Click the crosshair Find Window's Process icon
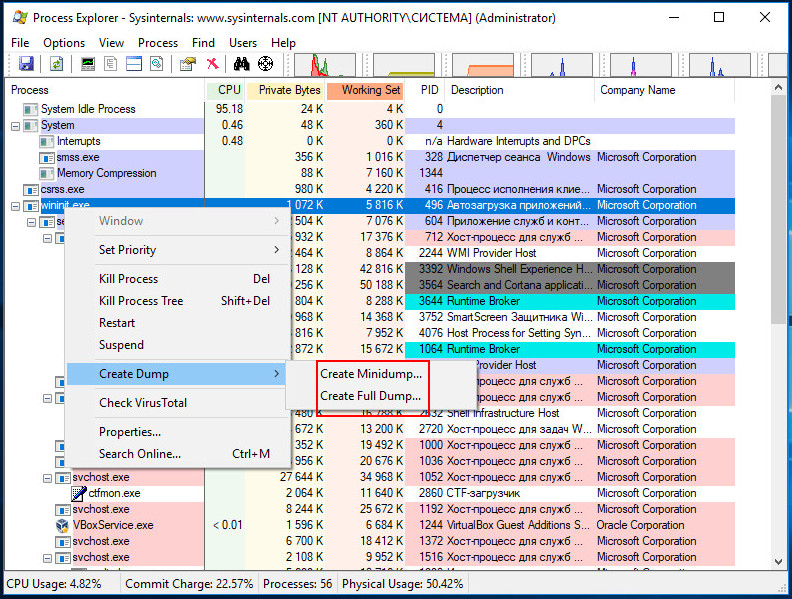This screenshot has height=599, width=792. click(265, 64)
